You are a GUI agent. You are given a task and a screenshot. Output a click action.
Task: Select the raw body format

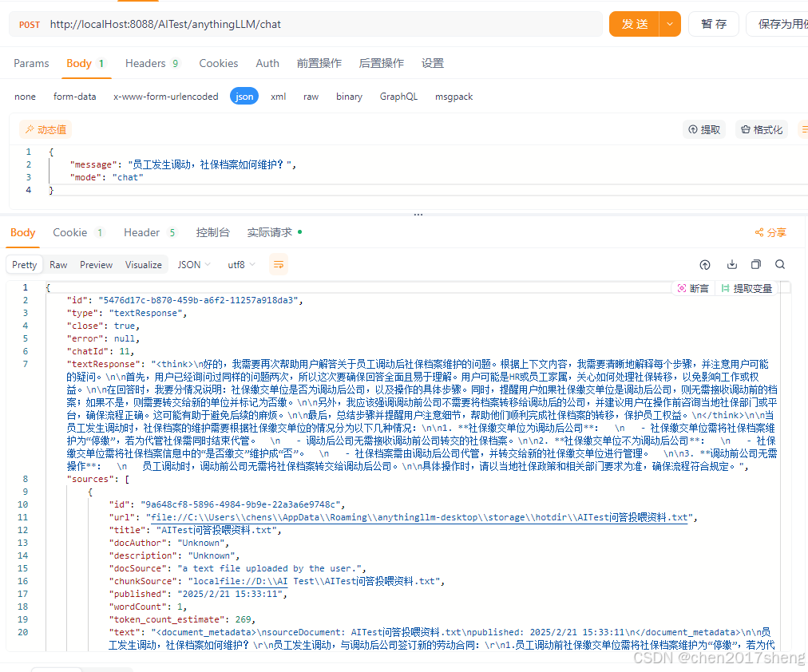[311, 96]
